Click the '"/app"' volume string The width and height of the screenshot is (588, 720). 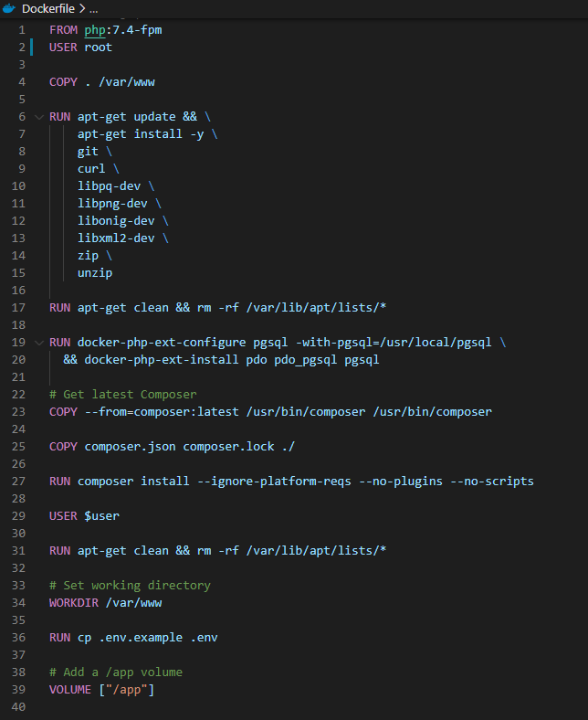[x=127, y=690]
